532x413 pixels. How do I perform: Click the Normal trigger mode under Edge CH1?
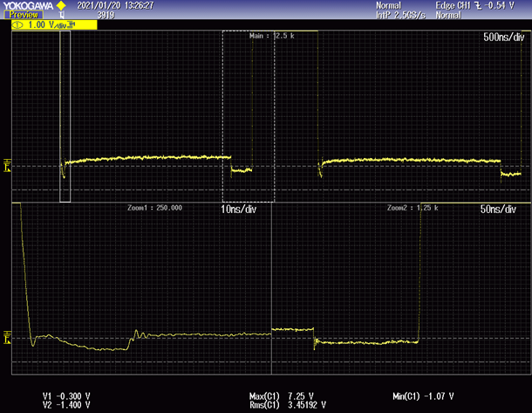[448, 15]
